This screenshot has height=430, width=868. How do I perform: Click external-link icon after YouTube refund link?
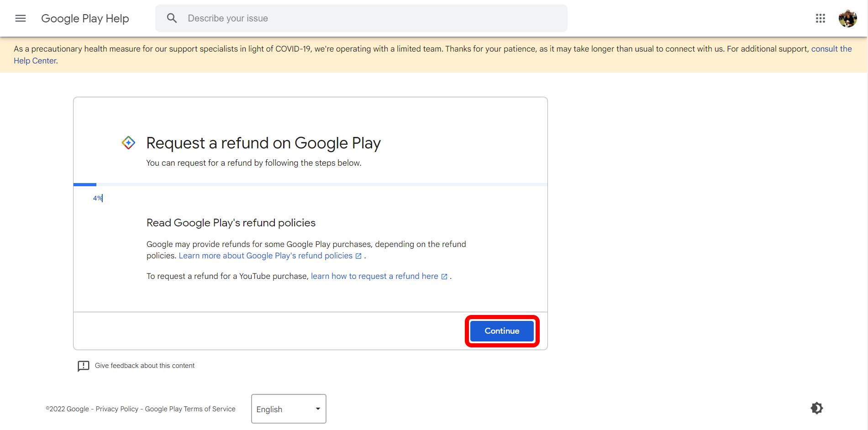click(x=444, y=277)
